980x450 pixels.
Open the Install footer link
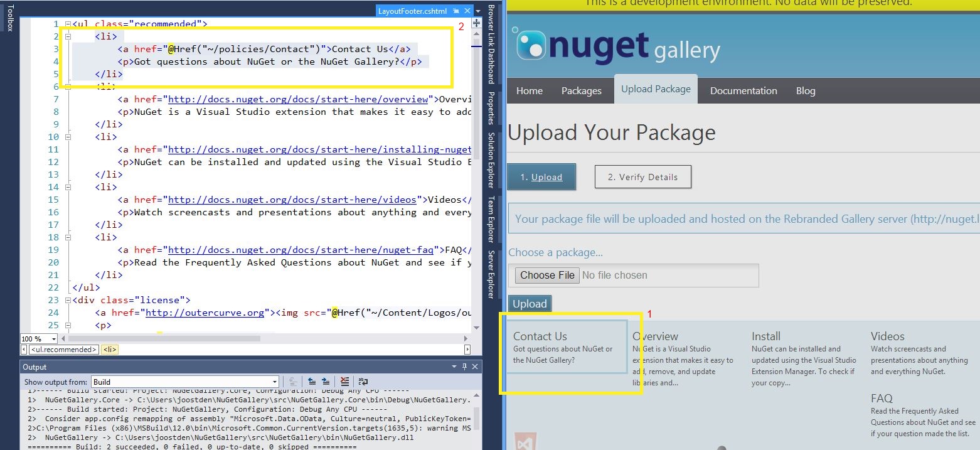[766, 336]
